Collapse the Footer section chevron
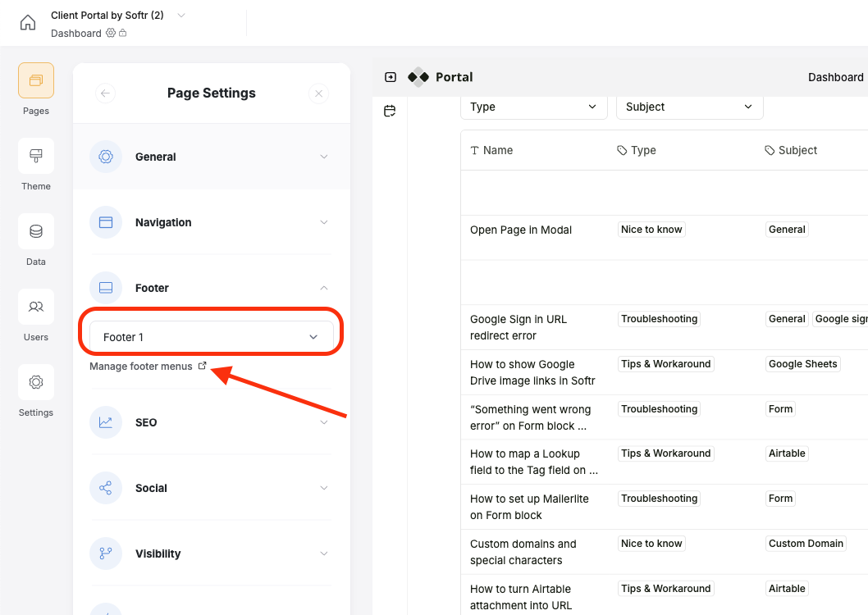 324,288
